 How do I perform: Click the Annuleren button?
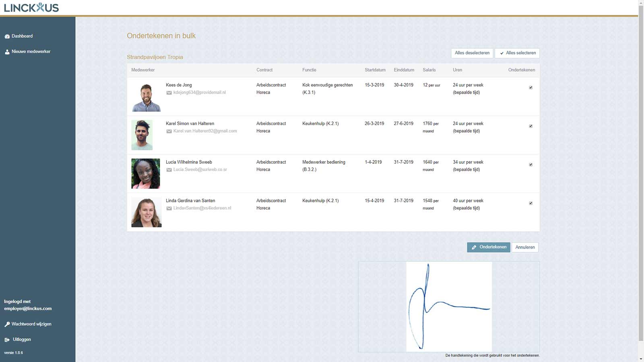[525, 247]
